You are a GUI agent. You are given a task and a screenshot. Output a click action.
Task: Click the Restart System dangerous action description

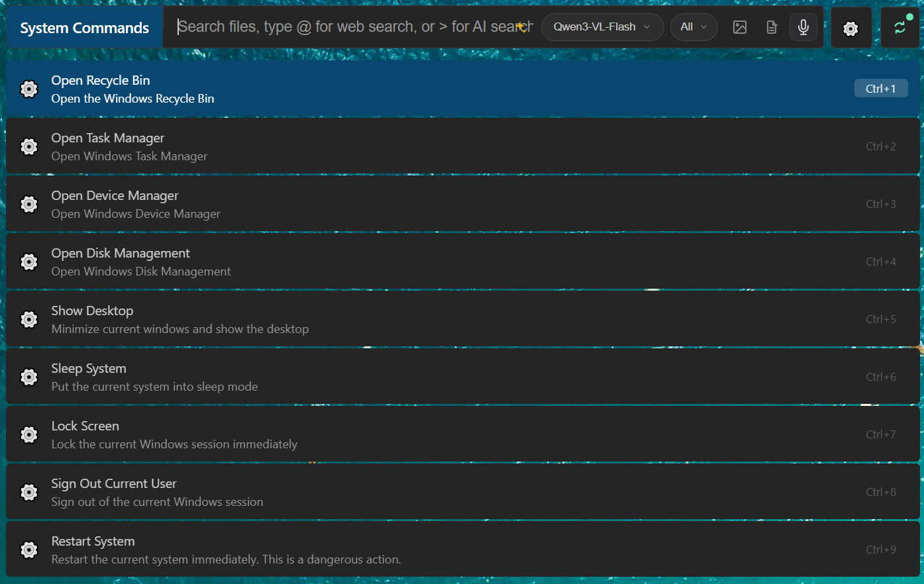click(x=226, y=560)
